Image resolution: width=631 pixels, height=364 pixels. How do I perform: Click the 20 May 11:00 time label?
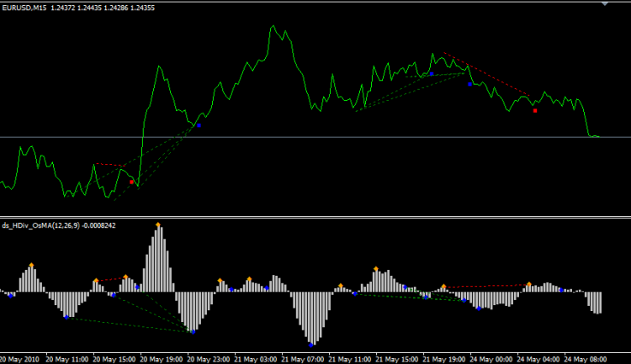66,359
